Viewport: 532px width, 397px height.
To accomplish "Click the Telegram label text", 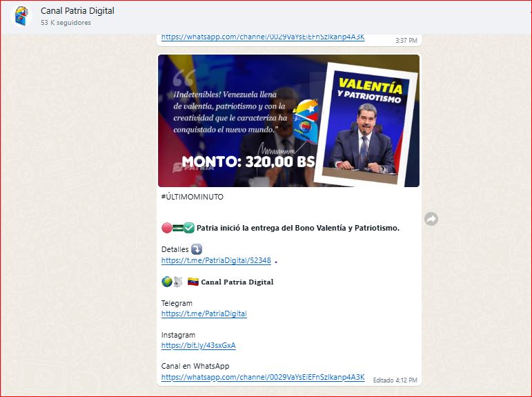I will 177,303.
